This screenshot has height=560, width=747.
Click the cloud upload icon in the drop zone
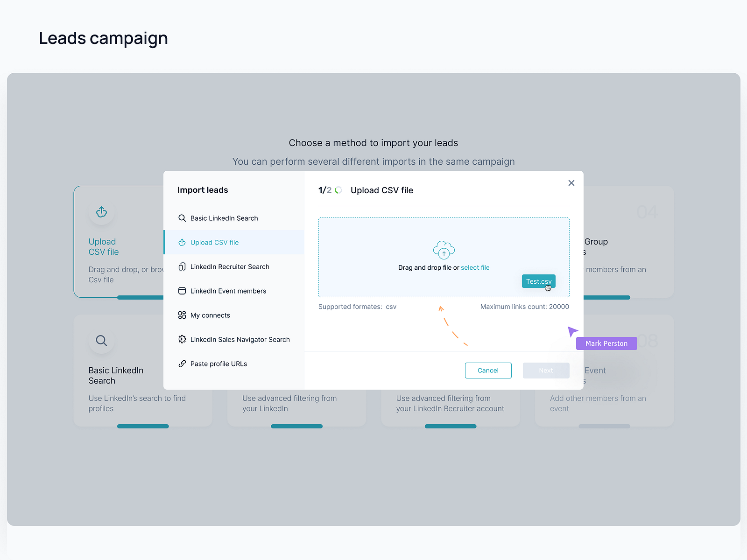click(x=444, y=251)
